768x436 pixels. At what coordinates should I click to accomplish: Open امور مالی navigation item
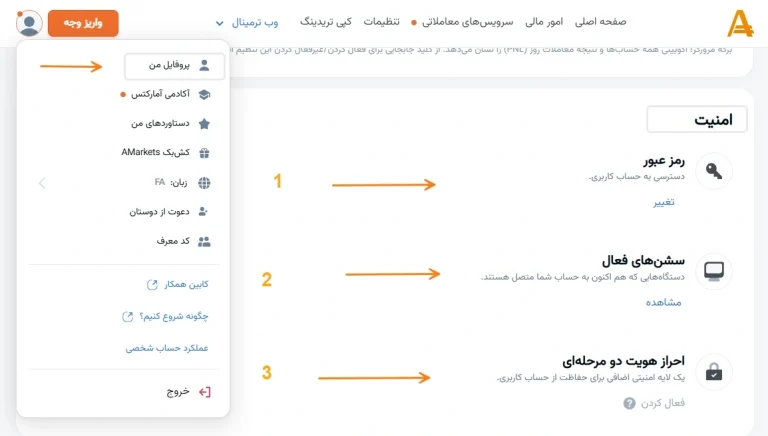(x=544, y=22)
